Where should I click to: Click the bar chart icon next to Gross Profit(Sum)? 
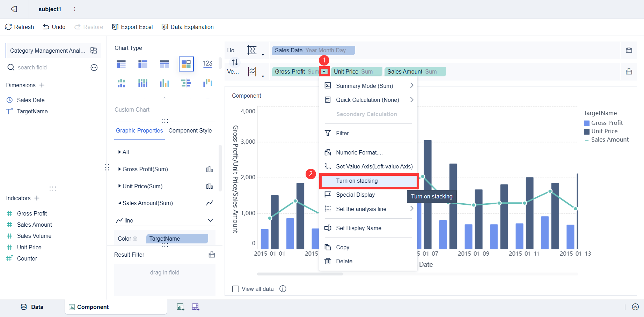pos(210,169)
